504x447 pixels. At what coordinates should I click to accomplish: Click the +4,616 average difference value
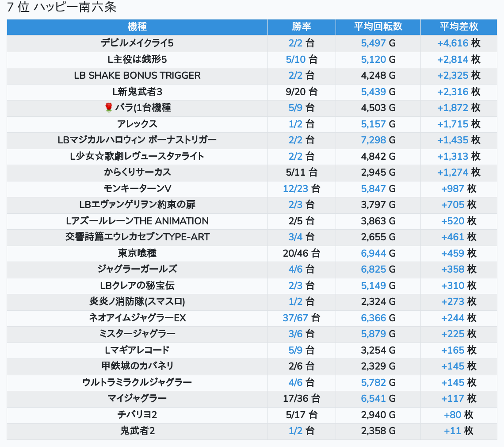pos(452,43)
